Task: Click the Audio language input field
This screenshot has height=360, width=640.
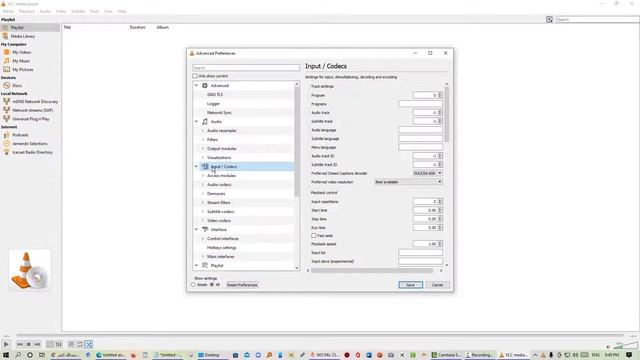Action: [x=420, y=130]
